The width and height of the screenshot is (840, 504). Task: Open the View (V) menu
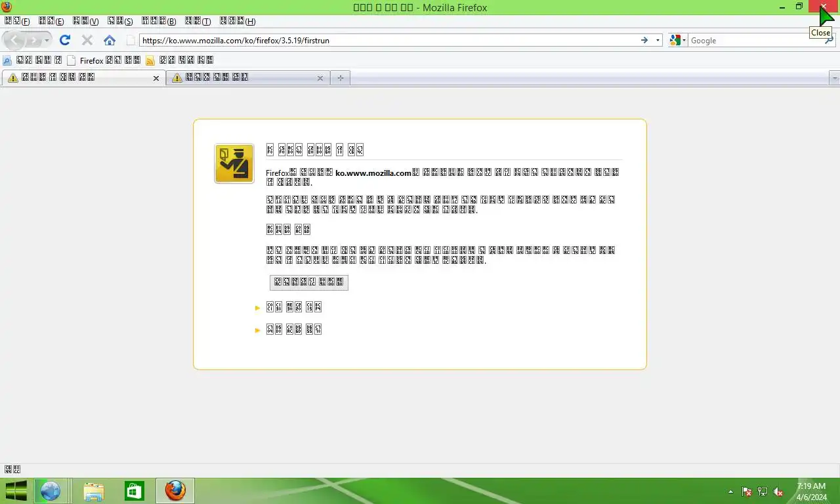point(85,22)
